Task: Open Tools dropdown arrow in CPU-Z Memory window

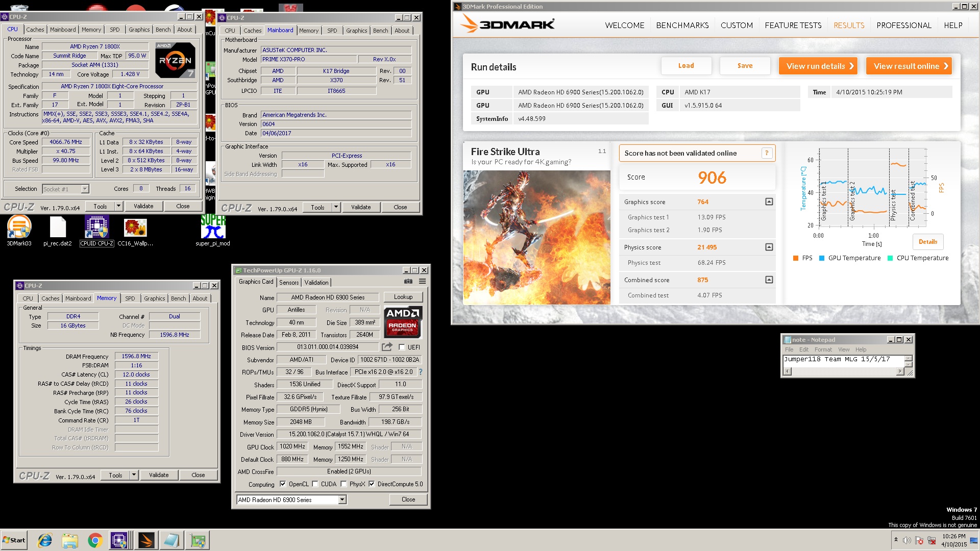Action: pyautogui.click(x=134, y=475)
